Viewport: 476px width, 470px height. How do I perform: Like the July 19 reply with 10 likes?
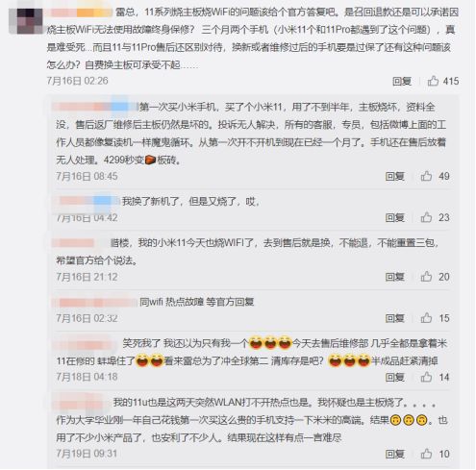(426, 454)
